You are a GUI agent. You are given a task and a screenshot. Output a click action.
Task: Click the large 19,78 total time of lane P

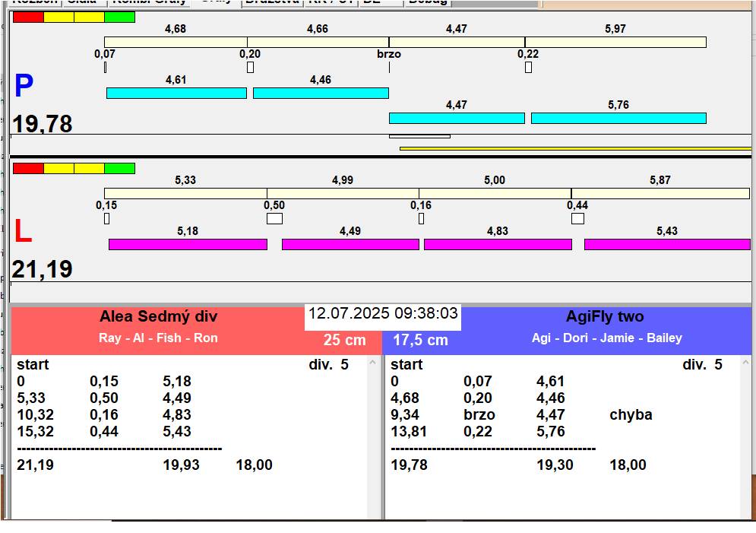(x=43, y=123)
